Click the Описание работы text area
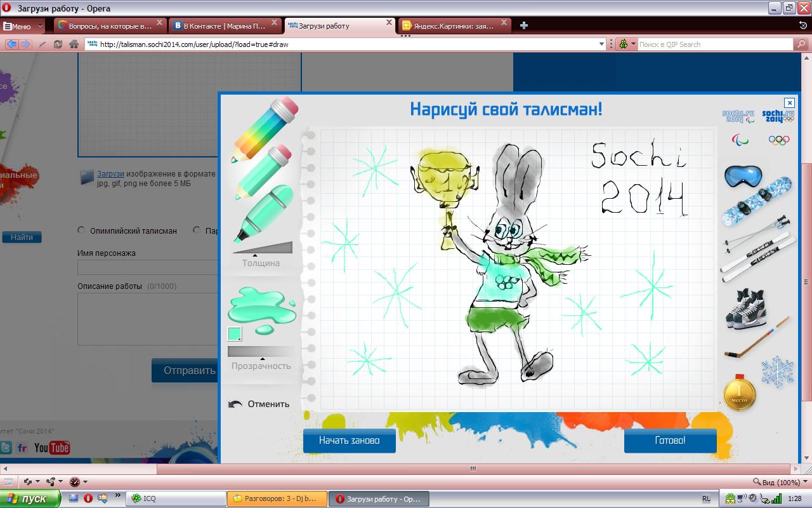Viewport: 812px width, 508px height. [148, 319]
